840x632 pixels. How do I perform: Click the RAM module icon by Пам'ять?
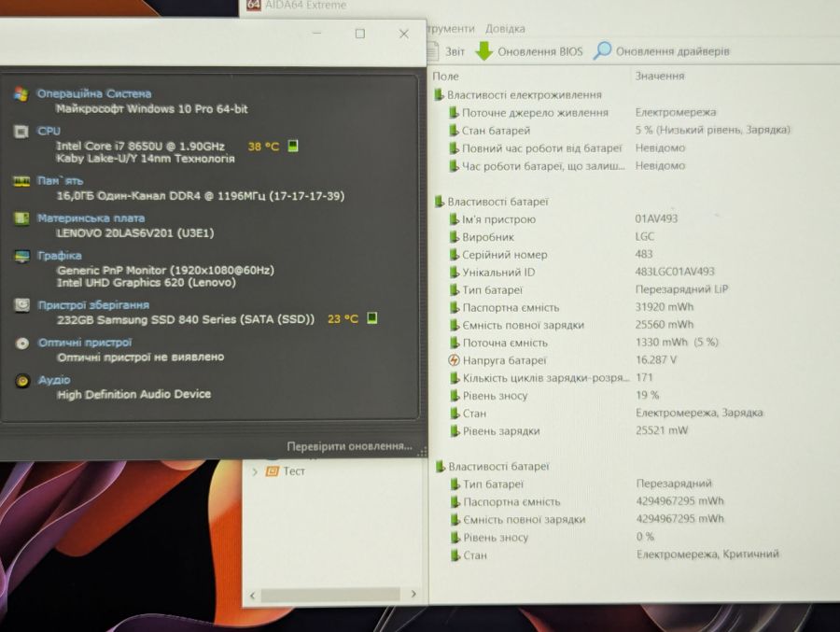click(21, 181)
